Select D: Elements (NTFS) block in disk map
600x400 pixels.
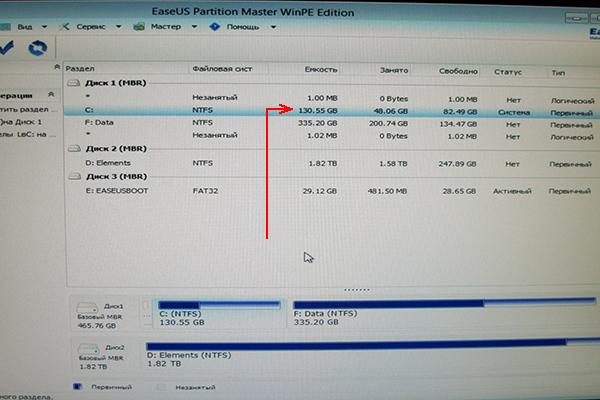pos(373,355)
